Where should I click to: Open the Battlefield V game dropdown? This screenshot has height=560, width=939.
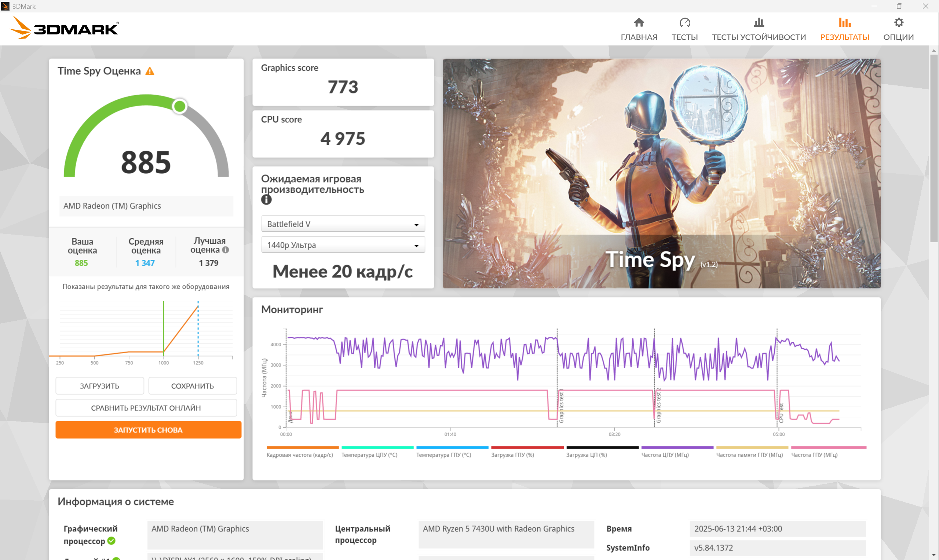(x=343, y=224)
